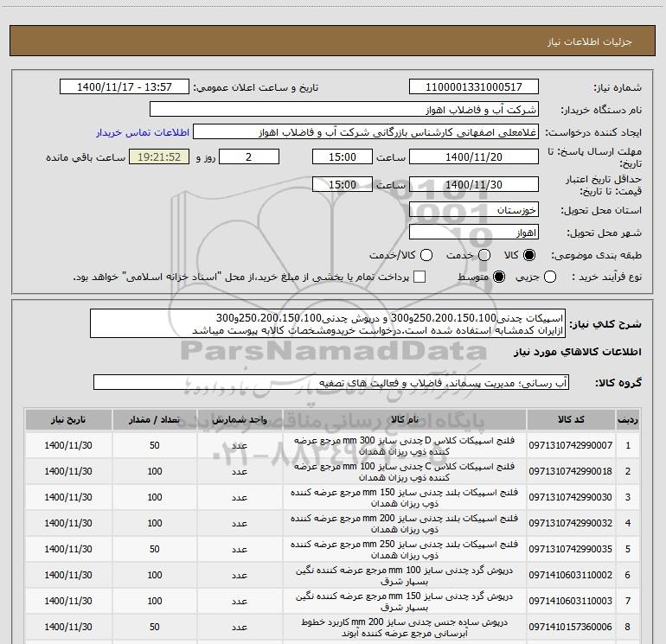This screenshot has width=666, height=644.
Task: Select item code 0971310742990030
Action: pyautogui.click(x=571, y=497)
